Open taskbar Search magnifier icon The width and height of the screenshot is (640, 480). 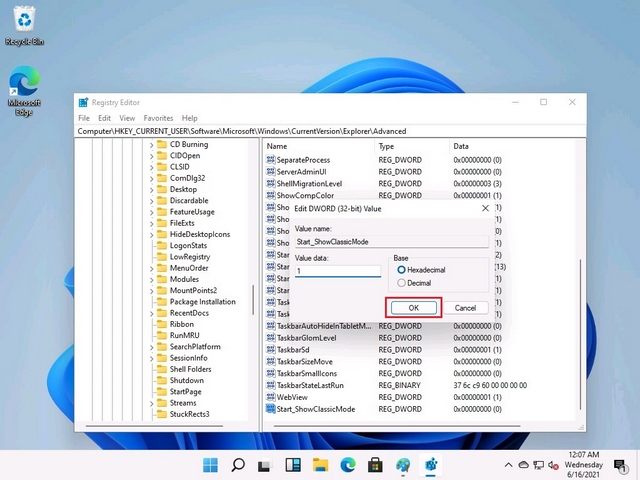[x=238, y=465]
